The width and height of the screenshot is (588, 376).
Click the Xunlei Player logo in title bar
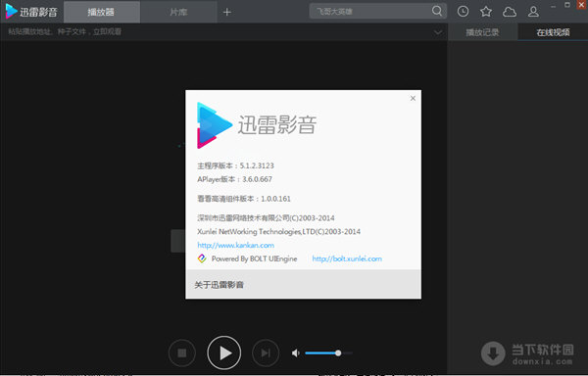31,12
